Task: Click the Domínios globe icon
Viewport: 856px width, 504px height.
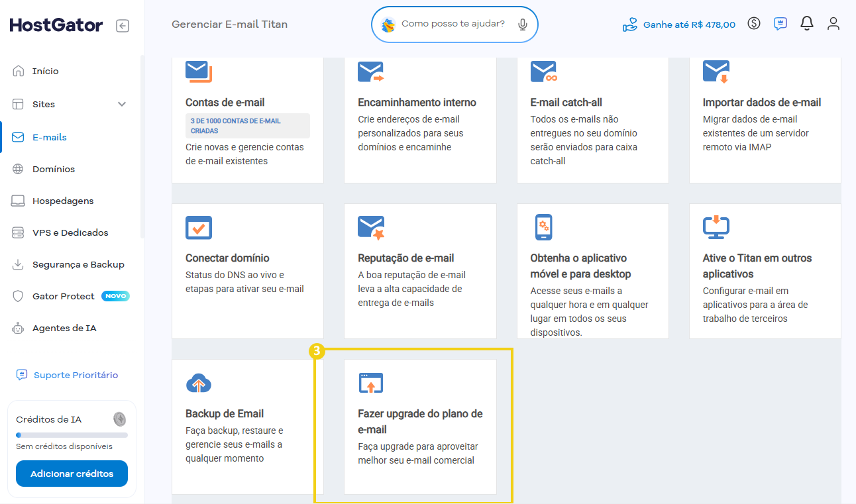Action: (19, 169)
